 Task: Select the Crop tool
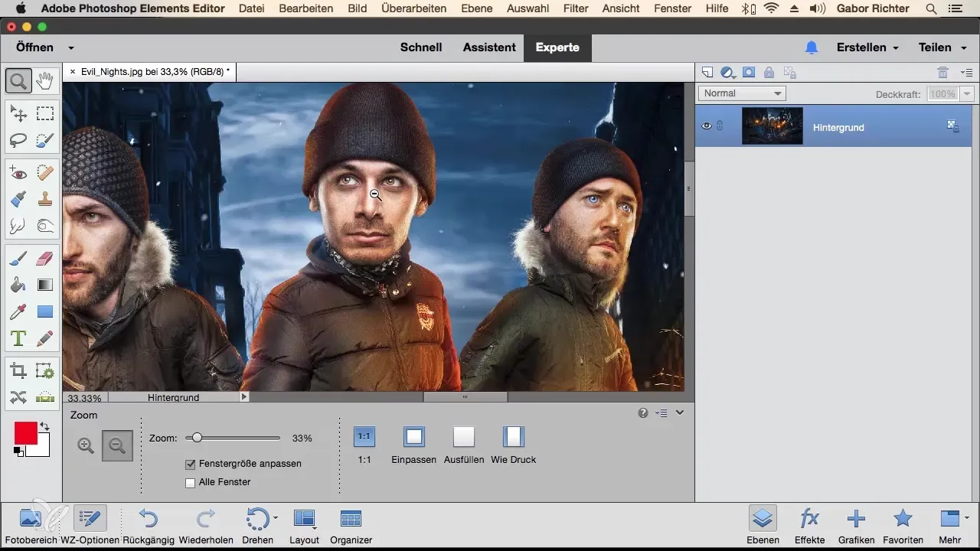(x=18, y=371)
